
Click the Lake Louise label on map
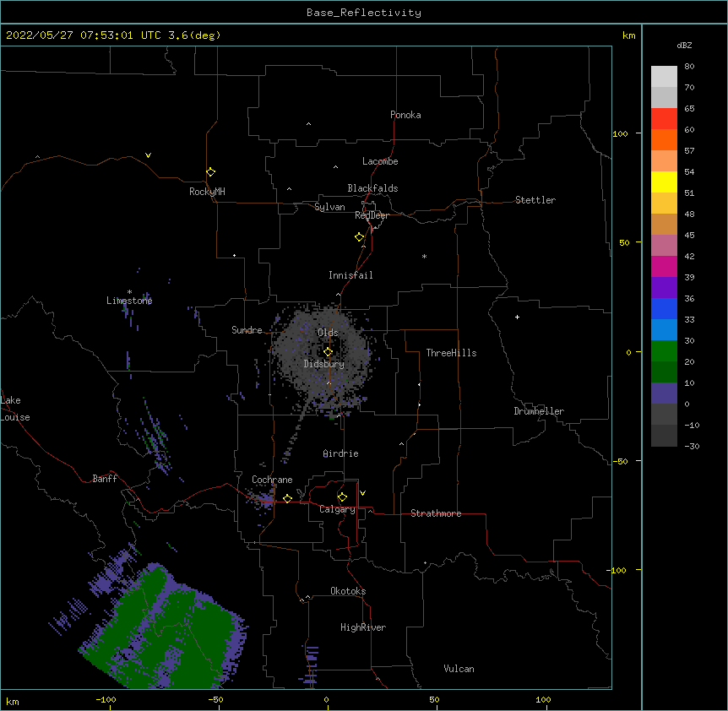pyautogui.click(x=15, y=409)
